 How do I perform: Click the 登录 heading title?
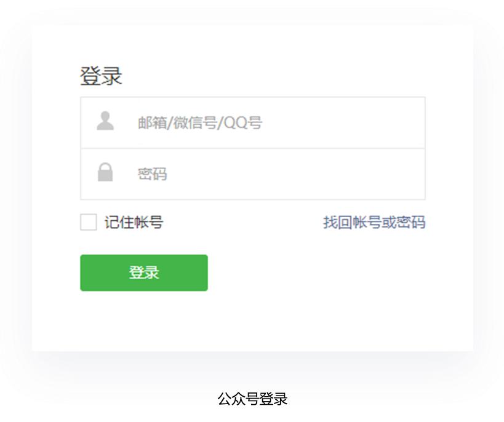102,74
